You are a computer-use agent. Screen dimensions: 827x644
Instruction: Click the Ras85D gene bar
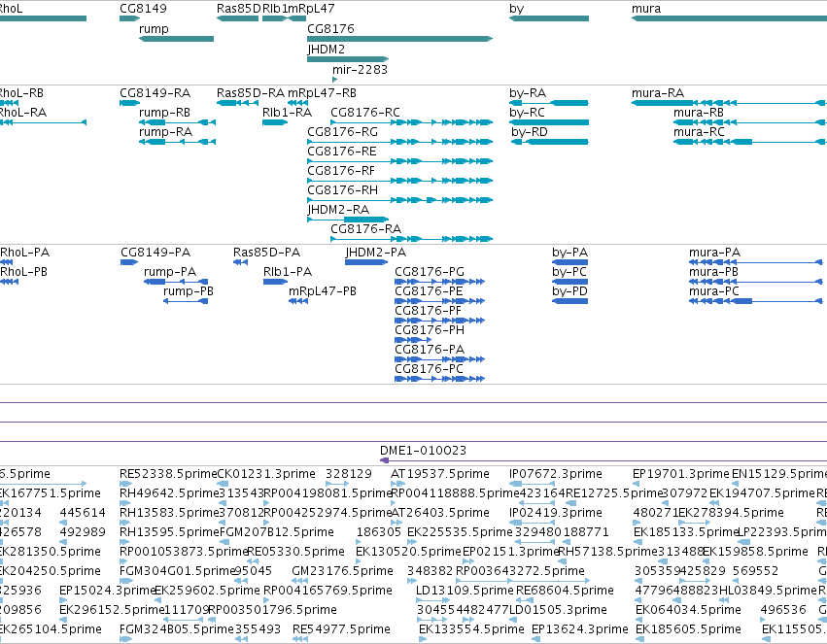[237, 18]
